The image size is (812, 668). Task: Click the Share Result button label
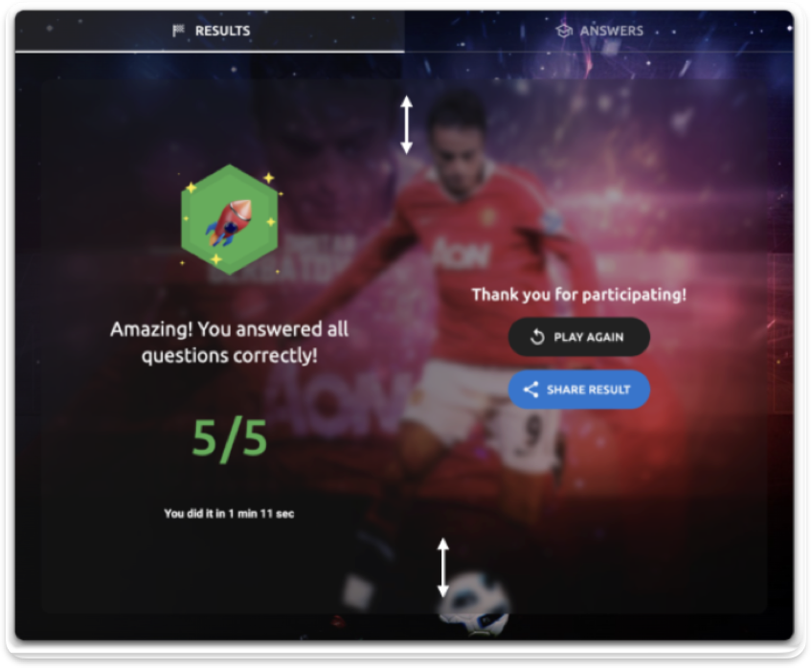(588, 390)
